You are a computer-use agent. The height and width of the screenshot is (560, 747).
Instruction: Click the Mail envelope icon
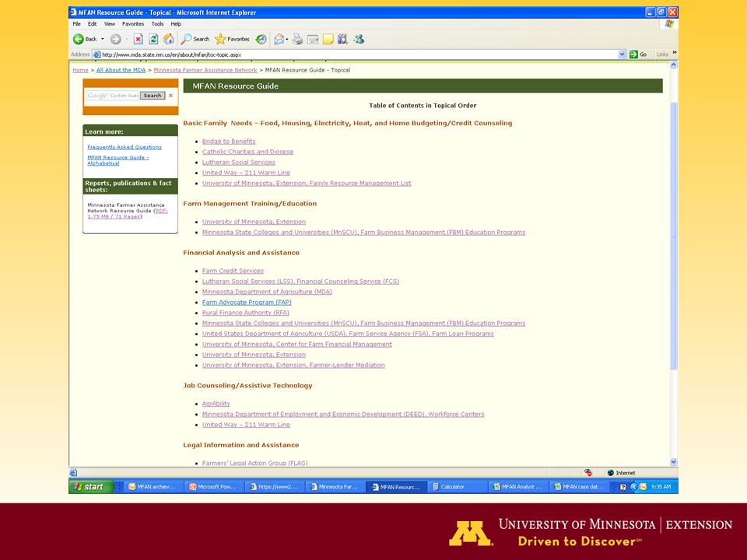[x=279, y=39]
